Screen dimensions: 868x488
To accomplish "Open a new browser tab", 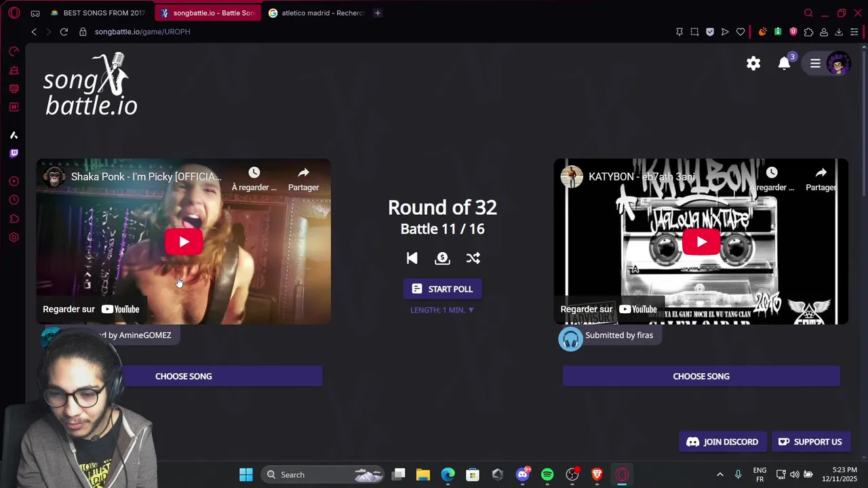I will coord(378,13).
